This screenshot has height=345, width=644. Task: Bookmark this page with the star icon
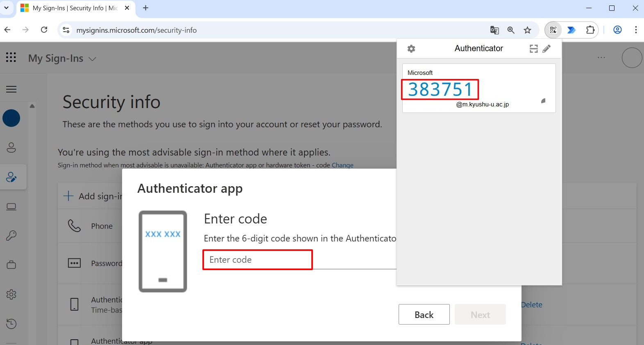527,30
